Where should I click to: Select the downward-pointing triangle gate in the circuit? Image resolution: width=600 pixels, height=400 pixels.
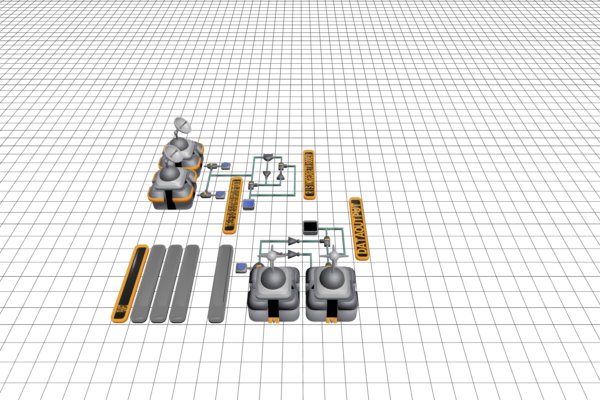(267, 175)
